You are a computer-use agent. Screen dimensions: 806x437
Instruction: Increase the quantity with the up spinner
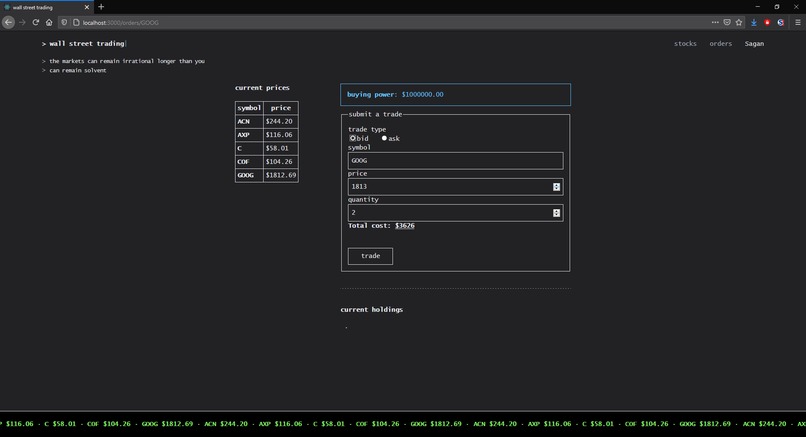pyautogui.click(x=556, y=211)
